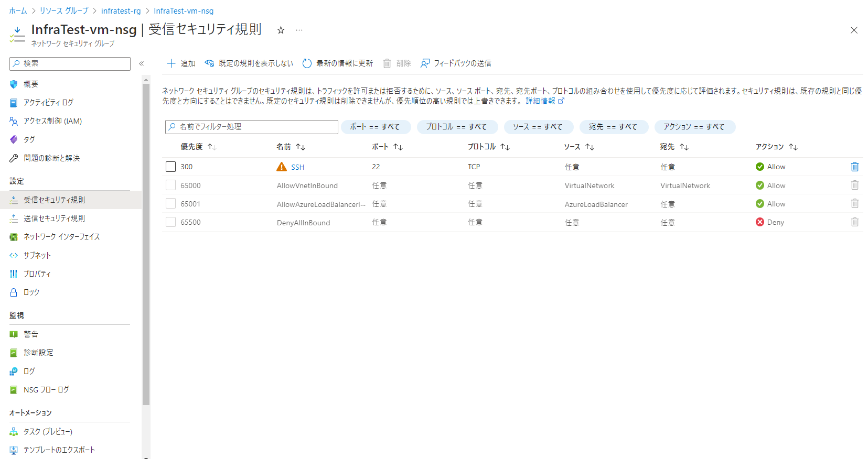Click the AllowVnetInBound rule name
Viewport: 868px width, 459px height.
point(307,185)
